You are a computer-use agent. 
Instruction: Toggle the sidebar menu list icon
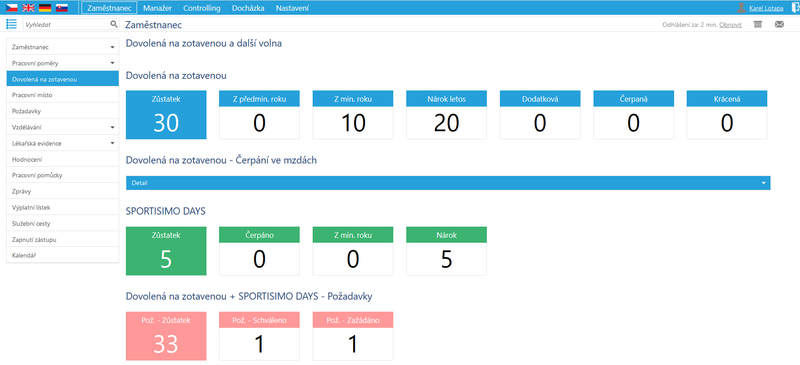click(11, 24)
